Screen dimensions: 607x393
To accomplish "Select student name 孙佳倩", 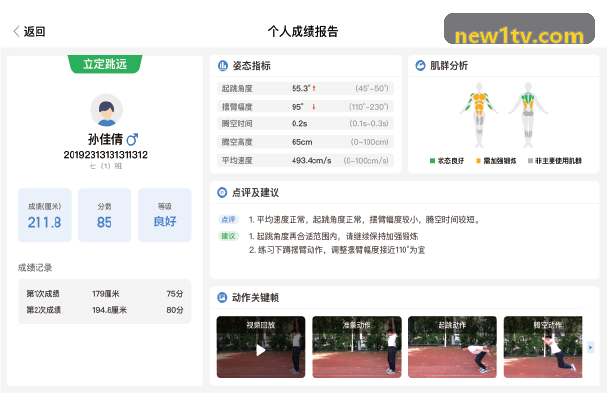I will (105, 139).
